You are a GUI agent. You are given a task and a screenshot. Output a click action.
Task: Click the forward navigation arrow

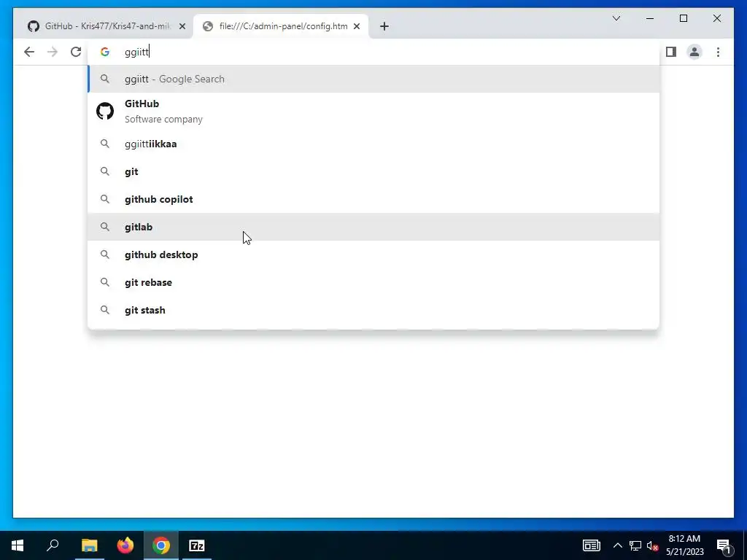tap(53, 52)
